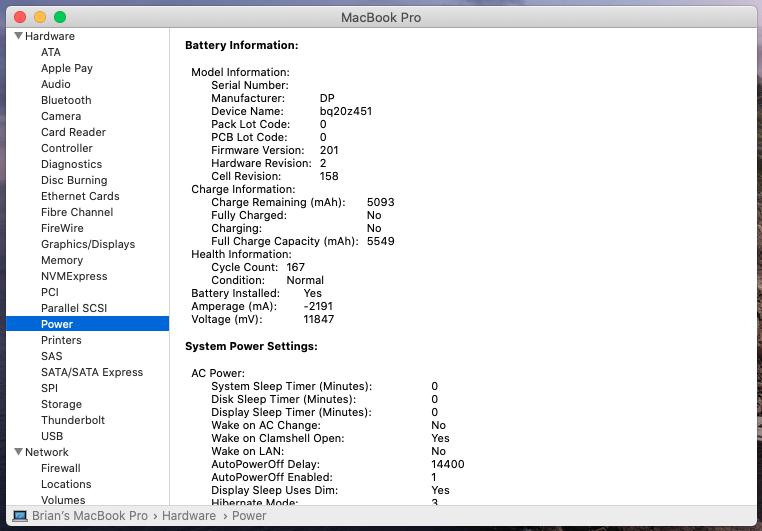Collapse the Hardware disclosure triangle
This screenshot has width=762, height=531.
coord(18,36)
